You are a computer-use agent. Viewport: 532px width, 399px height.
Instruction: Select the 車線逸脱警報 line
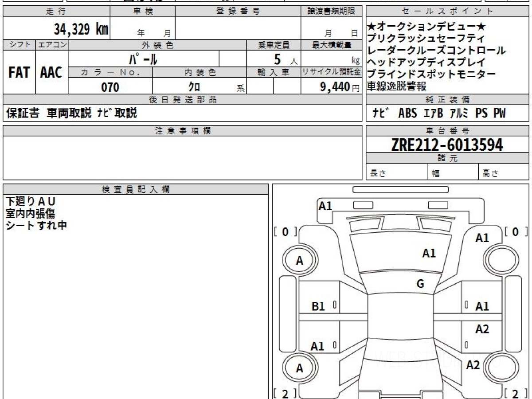(x=396, y=86)
